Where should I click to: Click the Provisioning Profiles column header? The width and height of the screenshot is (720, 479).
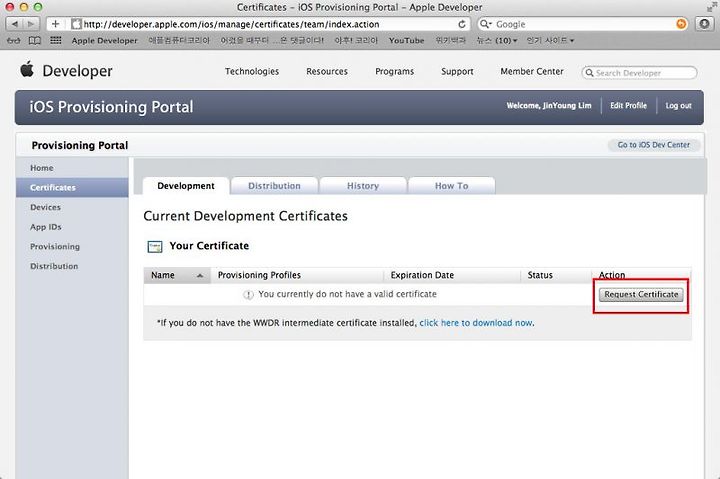(297, 275)
